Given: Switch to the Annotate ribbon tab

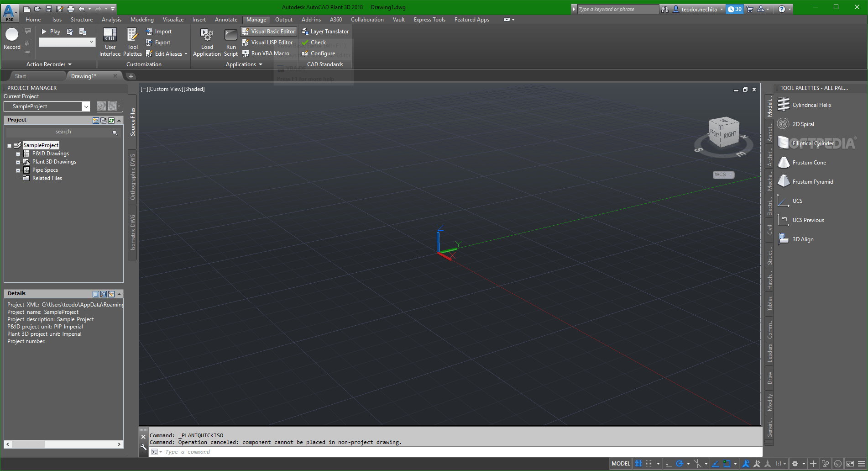Looking at the screenshot, I should [x=226, y=20].
